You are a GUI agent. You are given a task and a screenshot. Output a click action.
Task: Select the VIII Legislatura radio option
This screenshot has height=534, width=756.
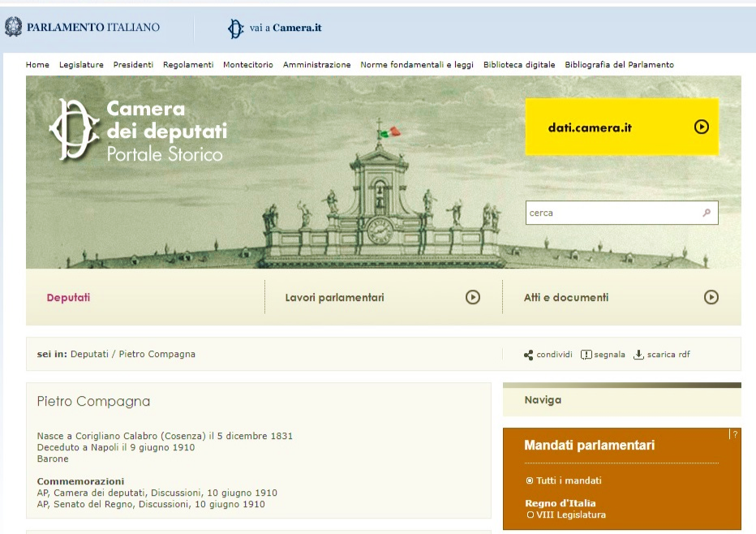pos(530,515)
